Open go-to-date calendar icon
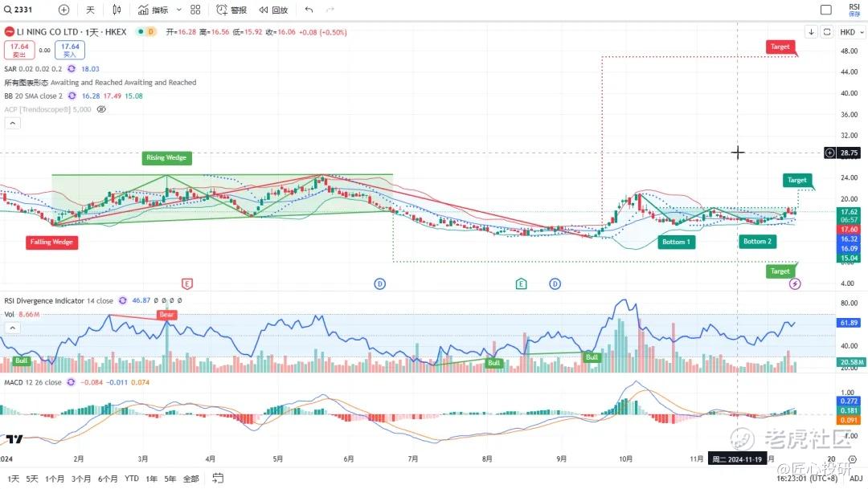 point(218,478)
